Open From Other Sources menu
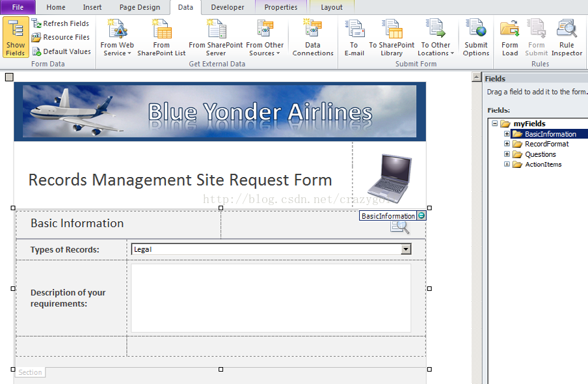Screen dimensions: 588x384 (x=265, y=38)
